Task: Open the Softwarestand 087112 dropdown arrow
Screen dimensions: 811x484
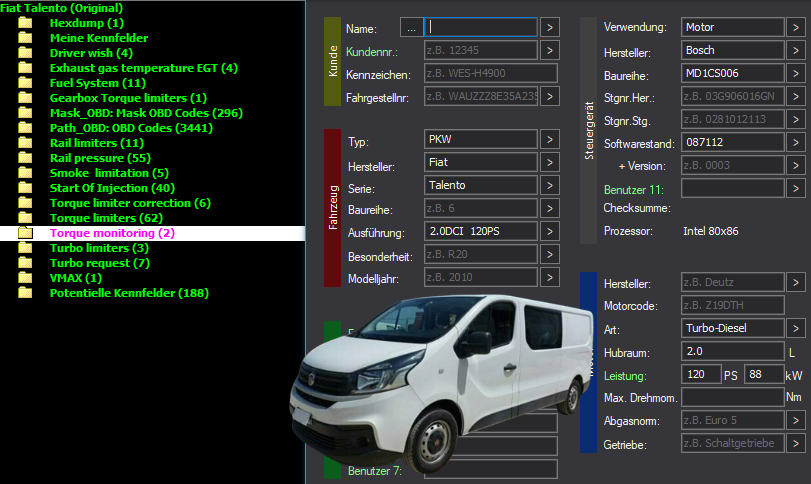Action: click(796, 142)
